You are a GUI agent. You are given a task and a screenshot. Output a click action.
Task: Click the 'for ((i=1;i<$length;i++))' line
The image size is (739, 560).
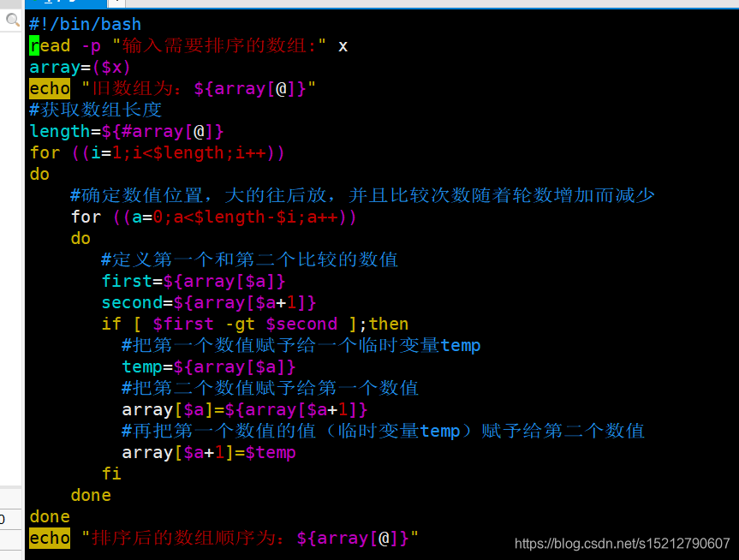158,152
